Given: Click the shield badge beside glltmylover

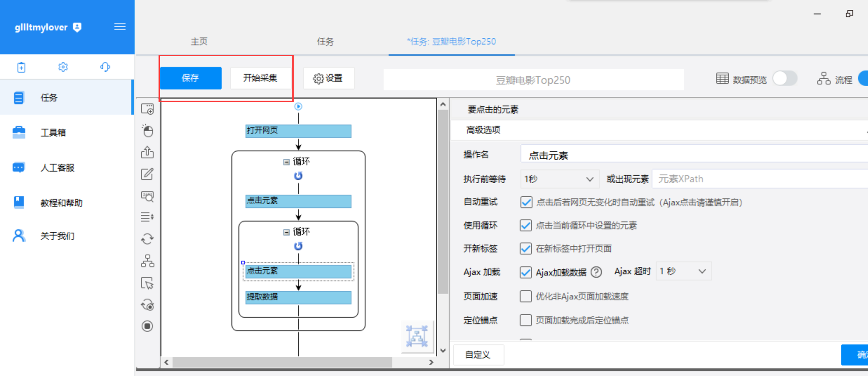Looking at the screenshot, I should [77, 27].
